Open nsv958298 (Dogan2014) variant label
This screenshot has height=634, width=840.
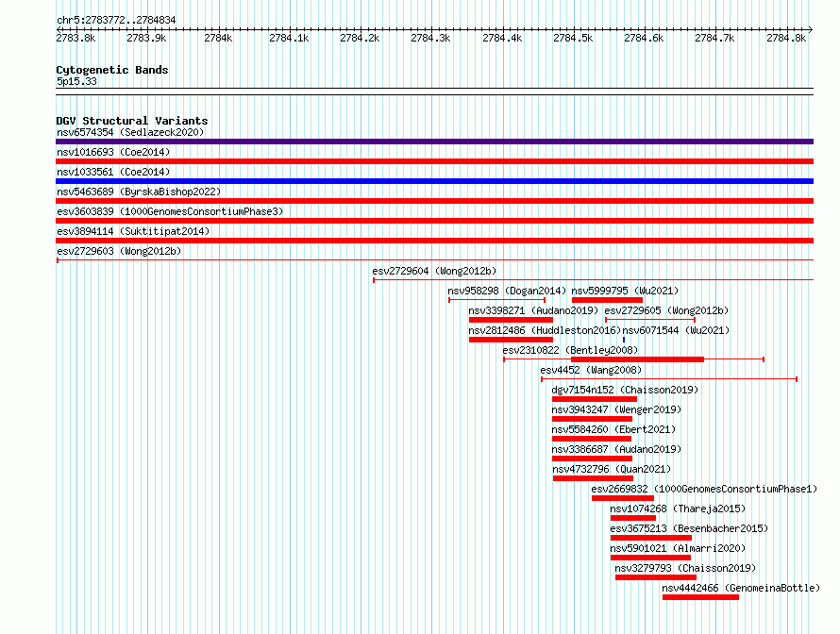(507, 291)
